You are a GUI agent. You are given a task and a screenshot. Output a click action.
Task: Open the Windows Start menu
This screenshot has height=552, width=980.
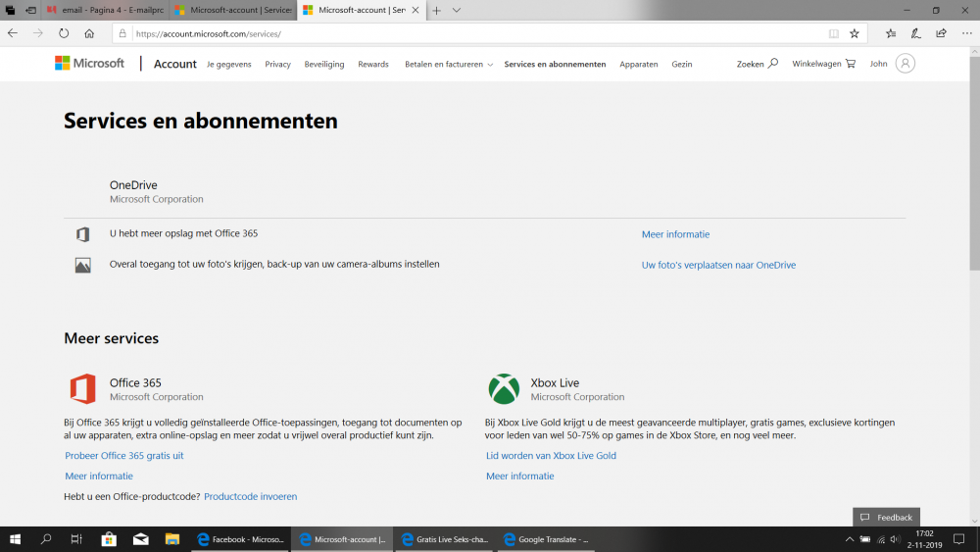(x=15, y=539)
